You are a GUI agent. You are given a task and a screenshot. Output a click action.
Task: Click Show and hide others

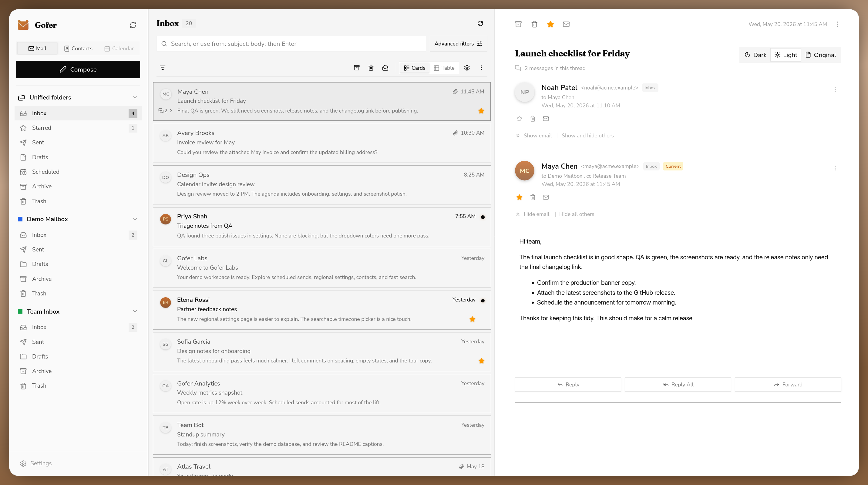[x=588, y=136]
